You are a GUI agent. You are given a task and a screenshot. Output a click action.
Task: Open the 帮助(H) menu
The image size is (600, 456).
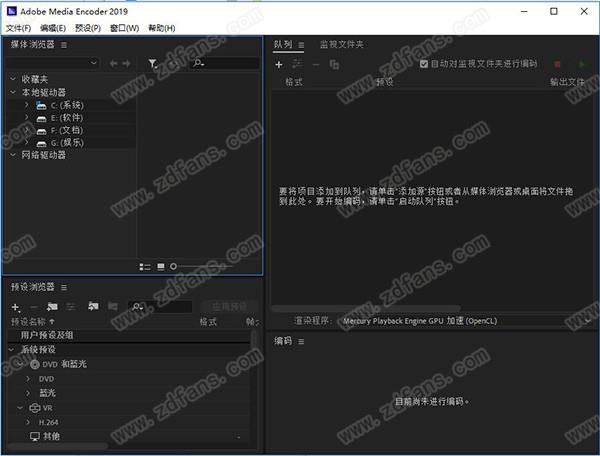(162, 28)
